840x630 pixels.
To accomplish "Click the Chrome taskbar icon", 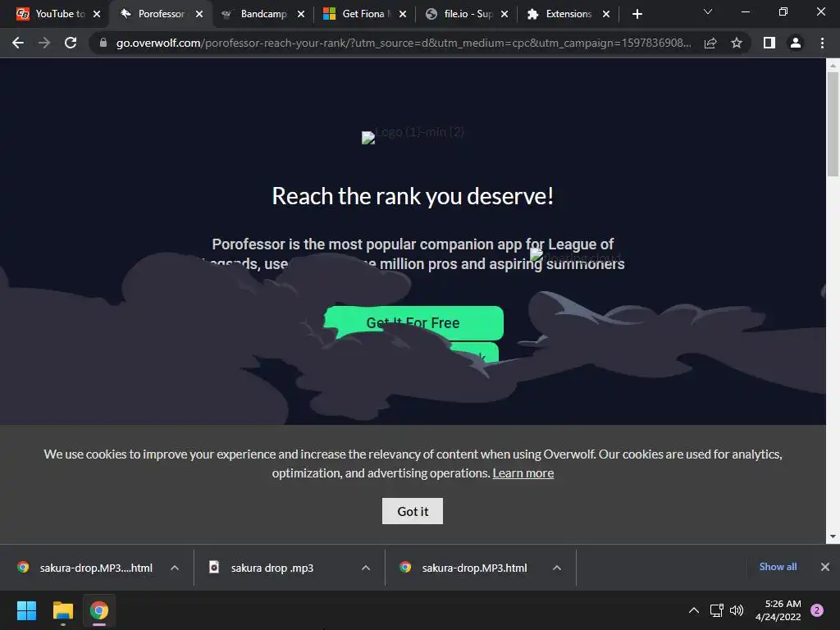I will coord(99,610).
